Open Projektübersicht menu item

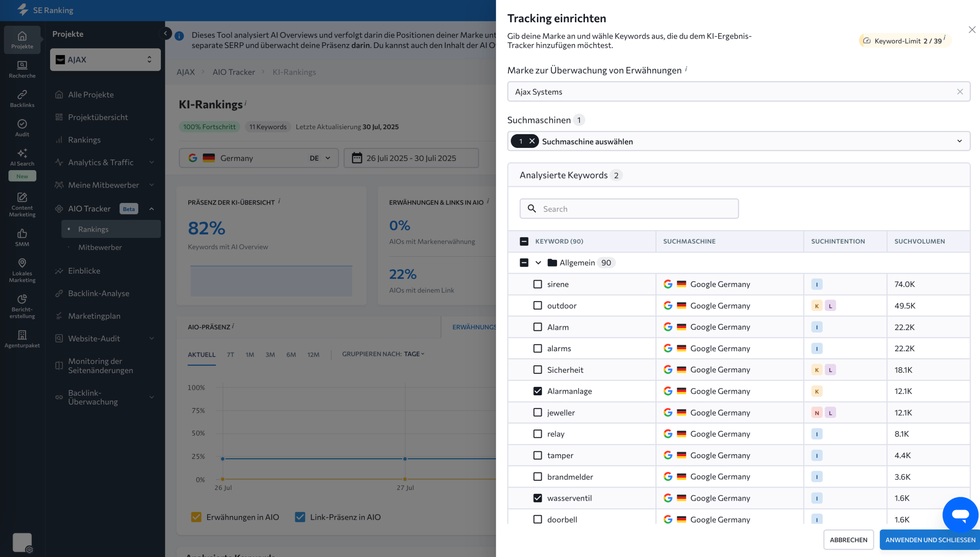click(x=98, y=117)
